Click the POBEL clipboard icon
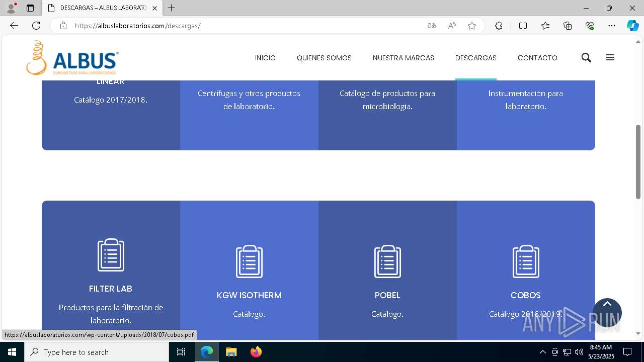 click(x=387, y=261)
